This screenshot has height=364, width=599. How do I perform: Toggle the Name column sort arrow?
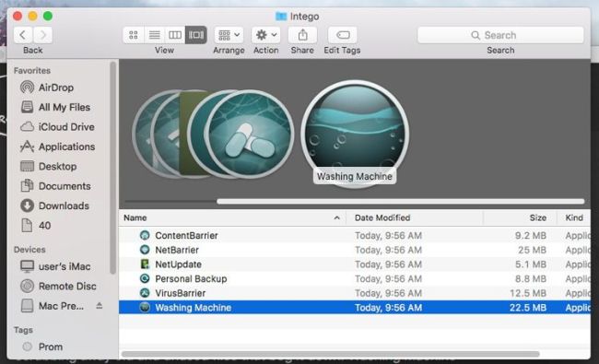tap(336, 217)
